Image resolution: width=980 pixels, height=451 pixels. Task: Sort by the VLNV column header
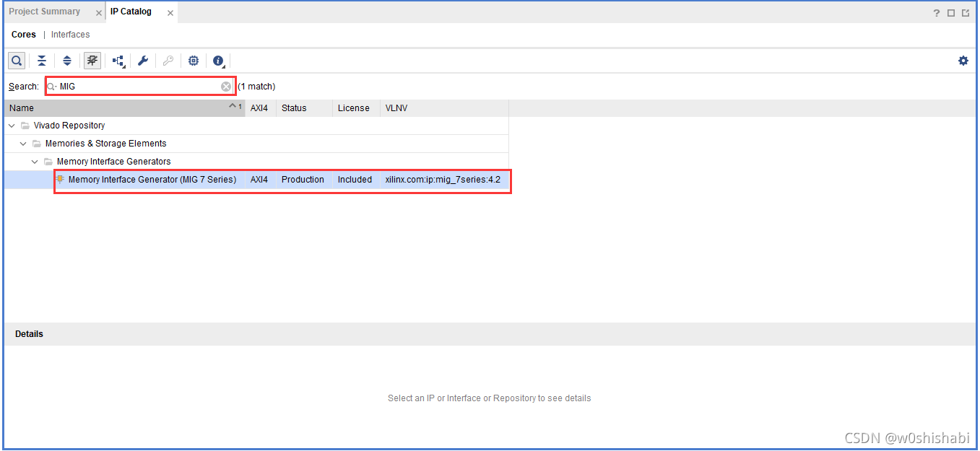444,108
